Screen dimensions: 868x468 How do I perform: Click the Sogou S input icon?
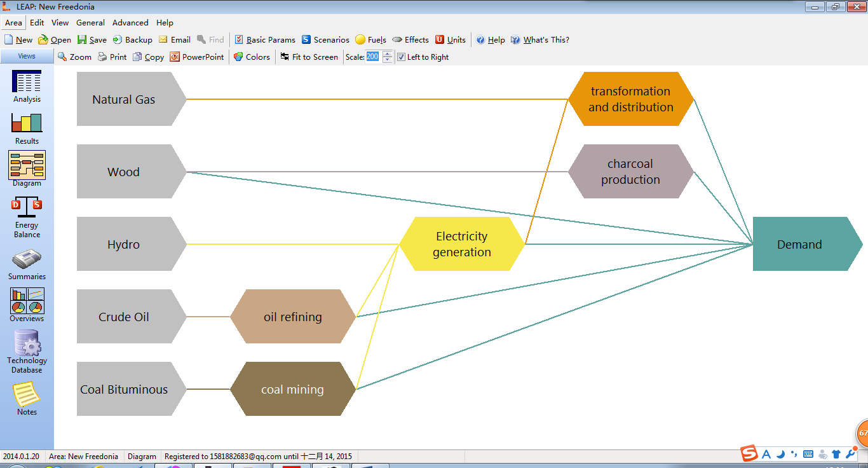click(750, 453)
